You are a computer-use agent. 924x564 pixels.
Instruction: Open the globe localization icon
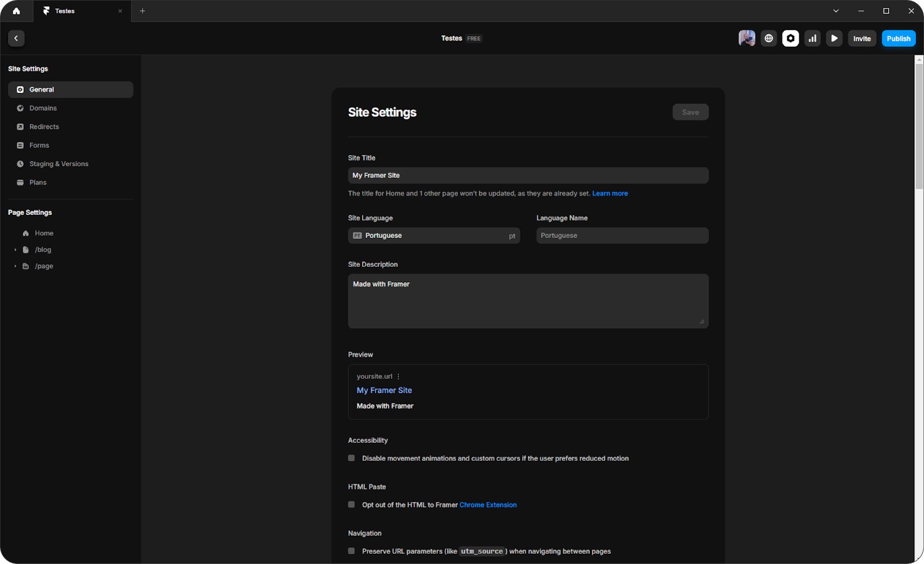point(769,38)
